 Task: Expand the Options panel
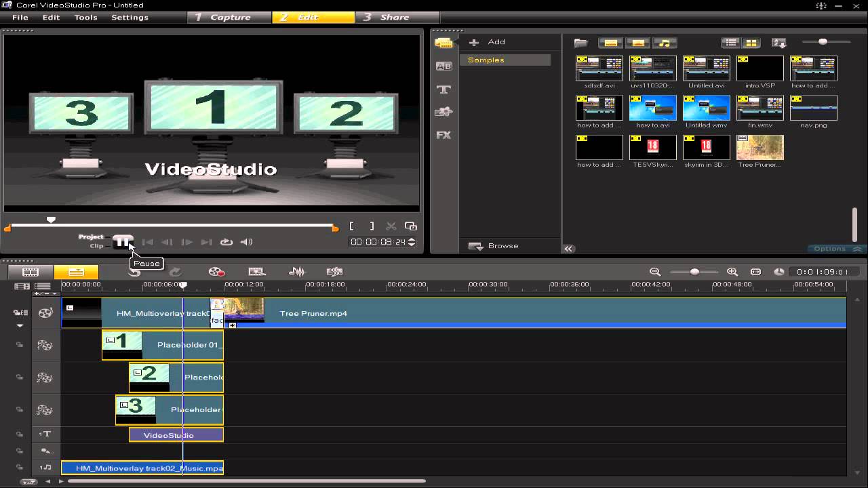837,249
